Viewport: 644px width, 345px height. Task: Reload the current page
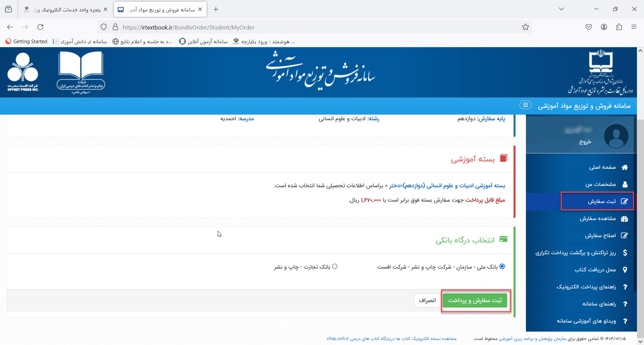tap(40, 27)
